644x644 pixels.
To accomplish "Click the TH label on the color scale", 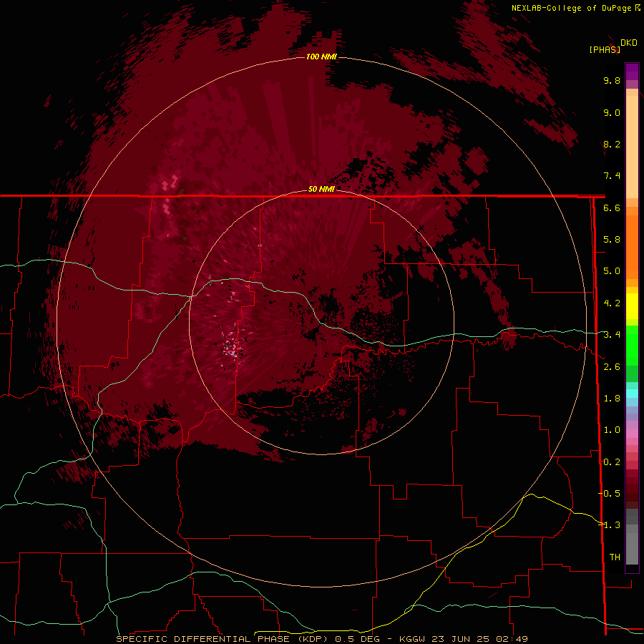I will pos(615,557).
